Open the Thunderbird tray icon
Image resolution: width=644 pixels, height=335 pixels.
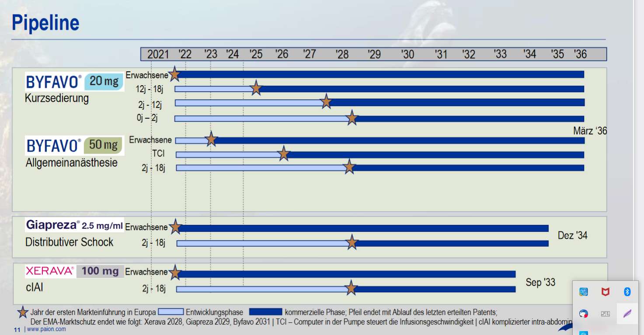(x=583, y=314)
